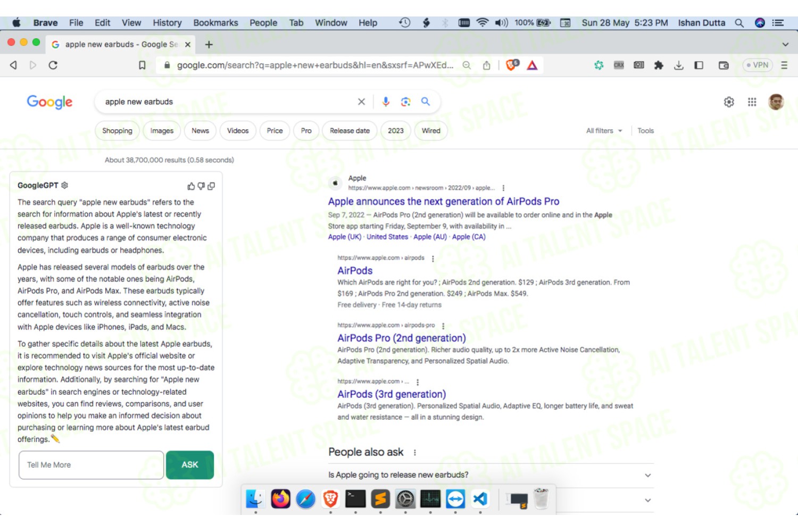Open the search Tools button
This screenshot has width=798, height=532.
click(x=645, y=131)
